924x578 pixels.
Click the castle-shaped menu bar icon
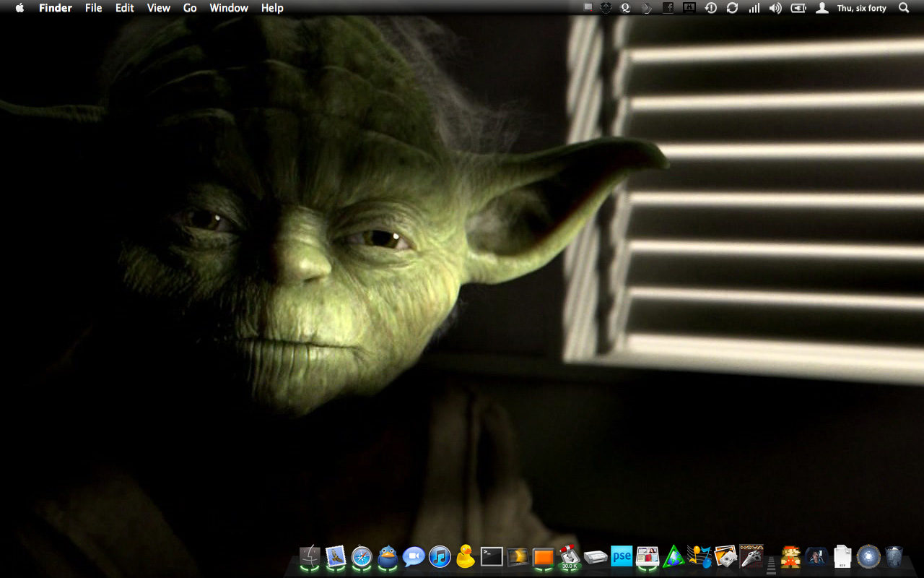coord(689,8)
